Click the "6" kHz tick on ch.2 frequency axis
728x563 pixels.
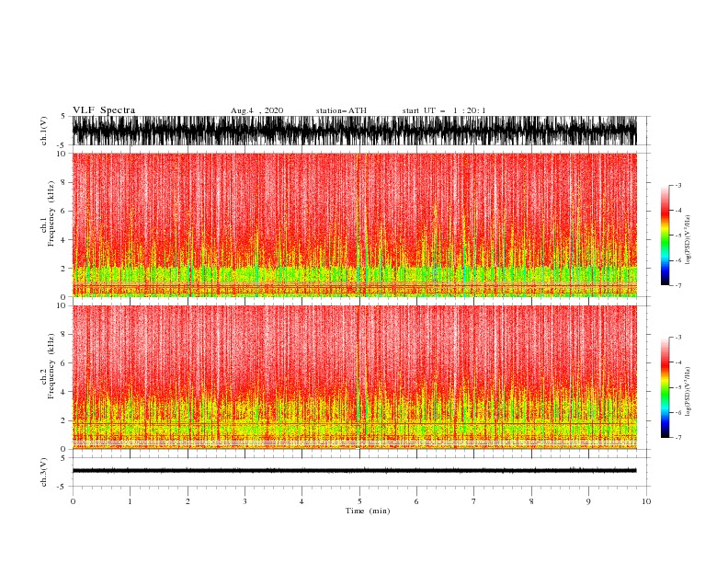(63, 363)
